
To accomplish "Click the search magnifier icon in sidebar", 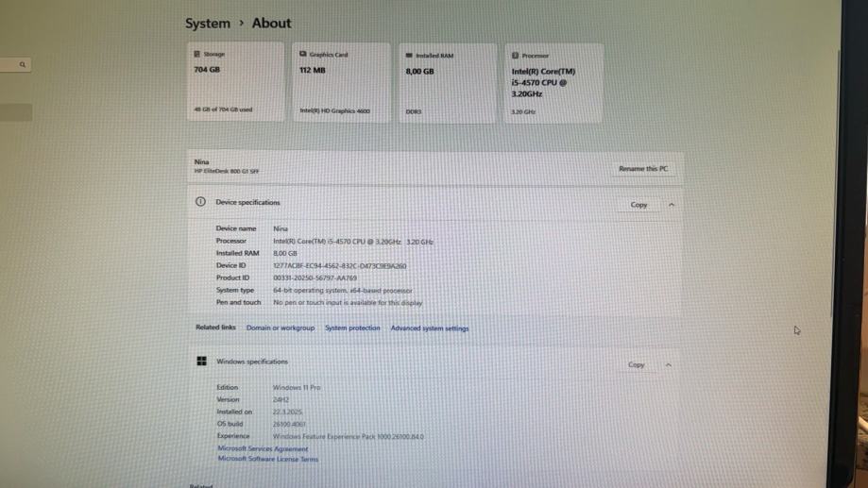I will 23,65.
